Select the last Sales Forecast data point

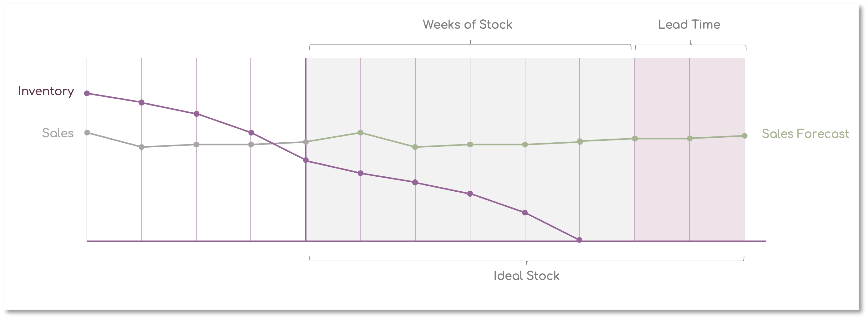click(x=745, y=135)
